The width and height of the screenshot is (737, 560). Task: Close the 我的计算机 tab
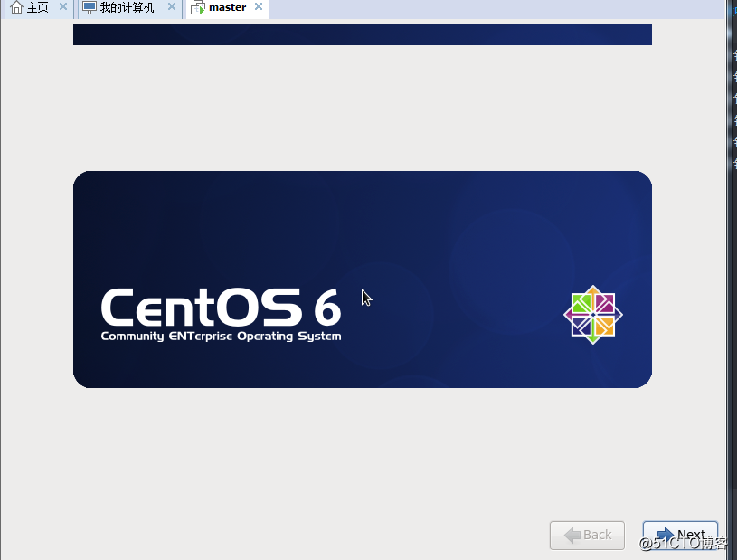[x=172, y=6]
